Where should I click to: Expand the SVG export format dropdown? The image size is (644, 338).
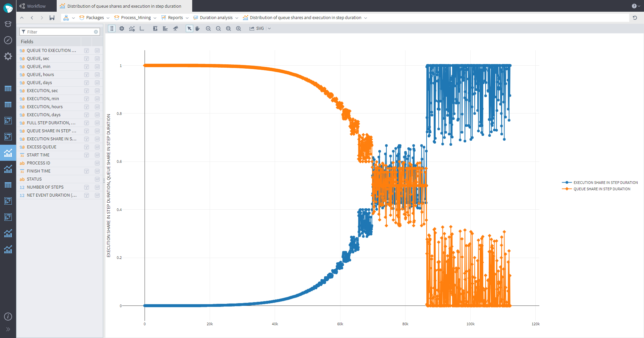pyautogui.click(x=269, y=29)
